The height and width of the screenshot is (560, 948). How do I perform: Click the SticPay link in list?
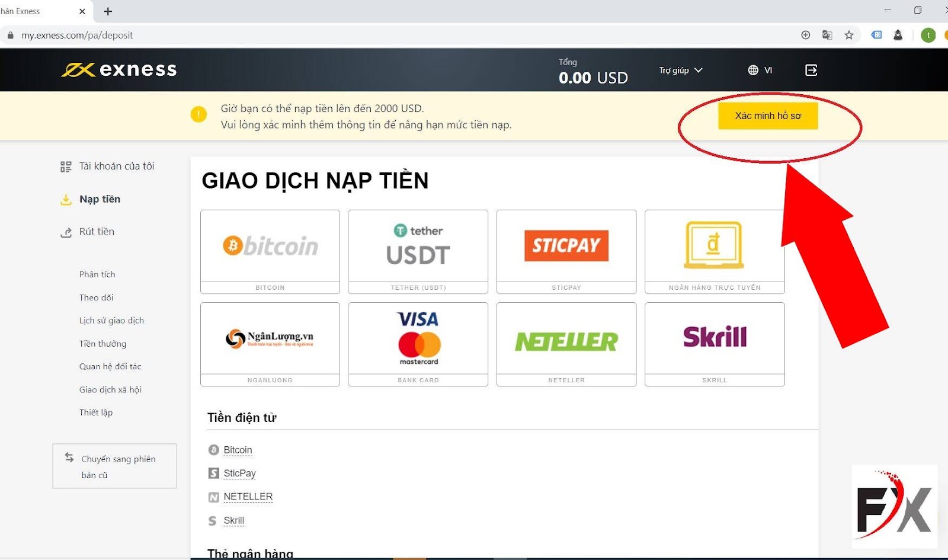240,473
